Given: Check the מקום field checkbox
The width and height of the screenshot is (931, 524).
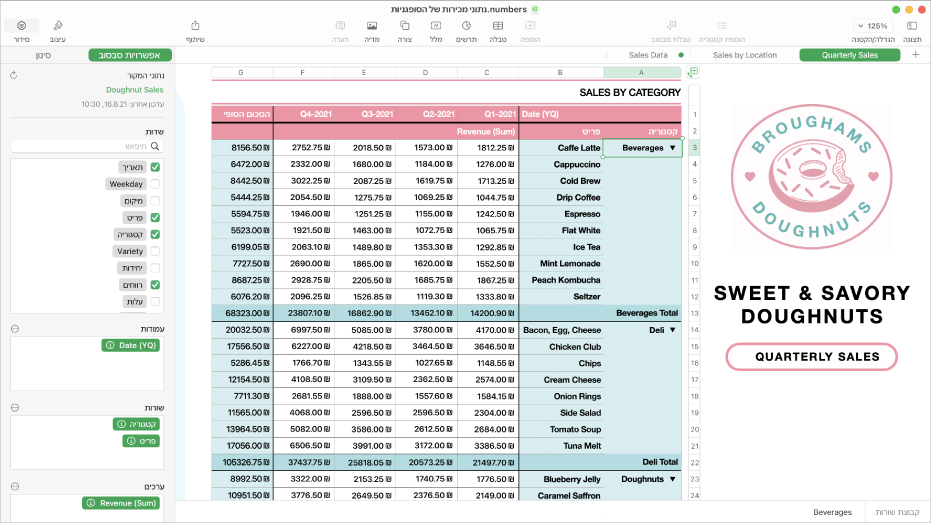Looking at the screenshot, I should point(155,201).
